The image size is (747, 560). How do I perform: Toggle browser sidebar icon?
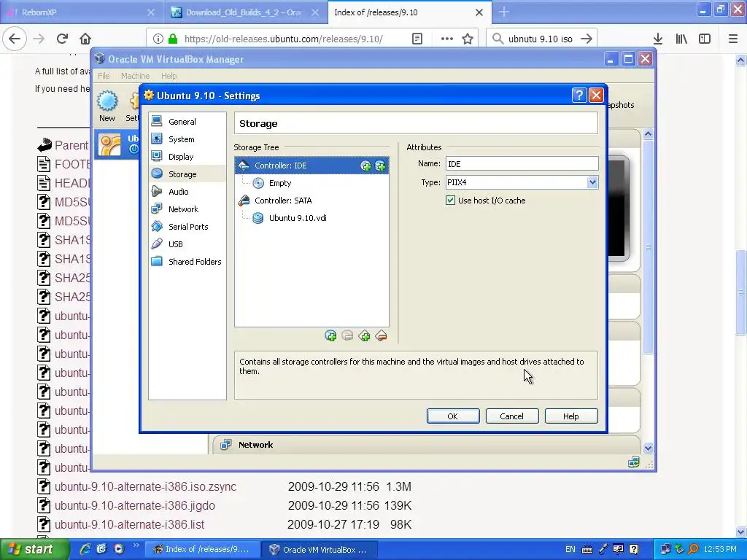[705, 39]
